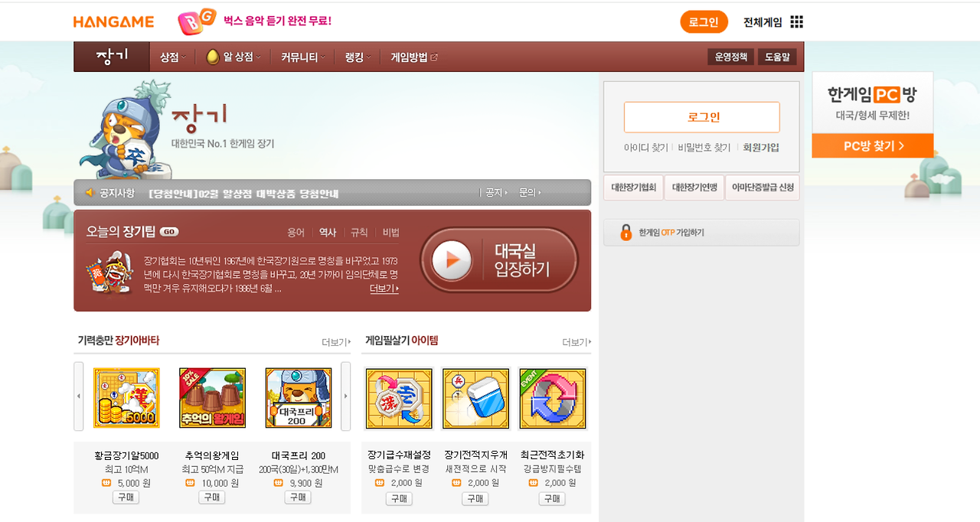Click the 오늘의 장기팁 heading
This screenshot has height=522, width=980.
coord(122,232)
